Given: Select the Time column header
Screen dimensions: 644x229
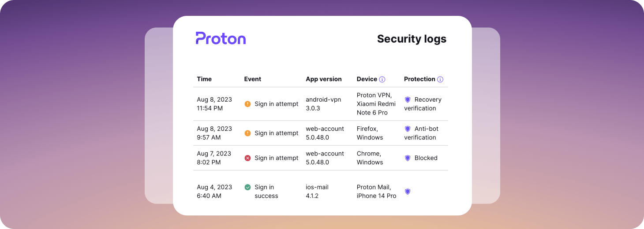Looking at the screenshot, I should click(204, 79).
